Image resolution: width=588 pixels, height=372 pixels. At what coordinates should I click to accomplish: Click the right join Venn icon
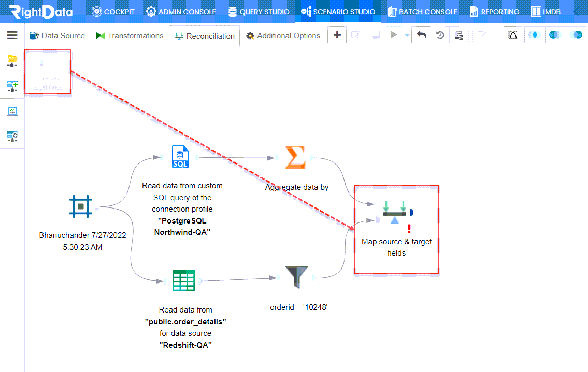pyautogui.click(x=576, y=35)
